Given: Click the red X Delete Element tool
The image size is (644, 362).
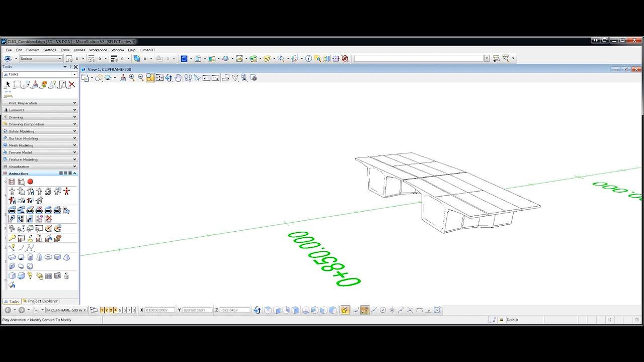Looking at the screenshot, I should (x=71, y=84).
